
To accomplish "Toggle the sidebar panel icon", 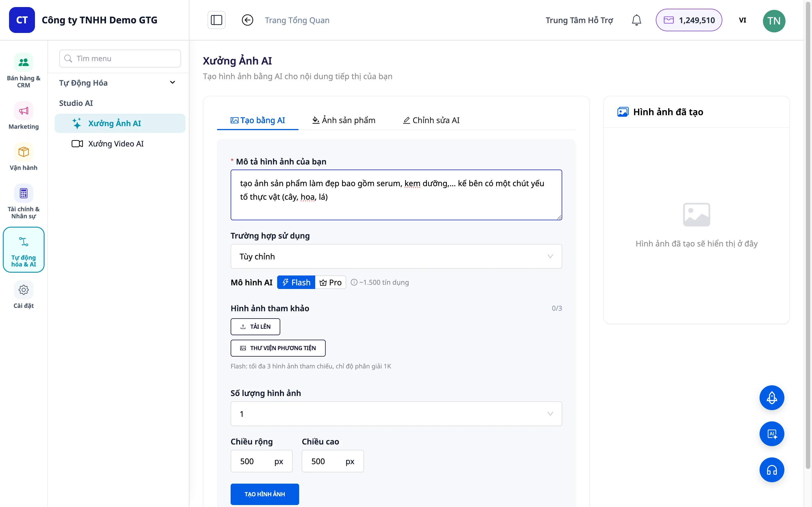I will 217,20.
